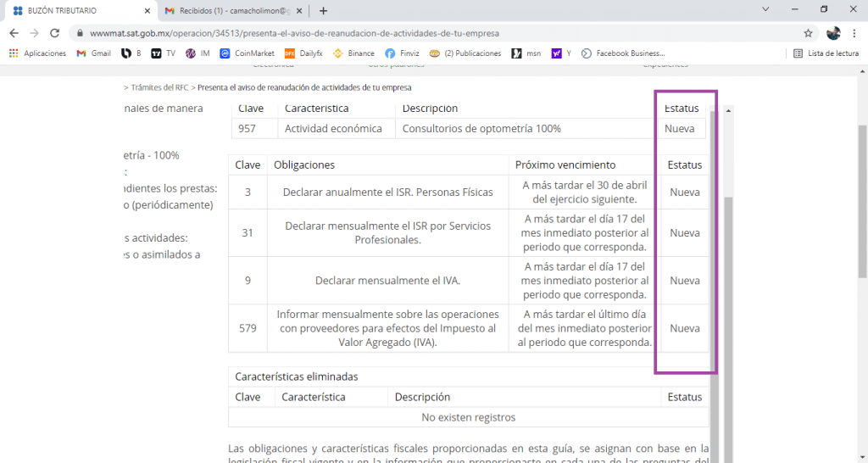Select the 957 clave cell
The width and height of the screenshot is (868, 463).
pos(254,129)
